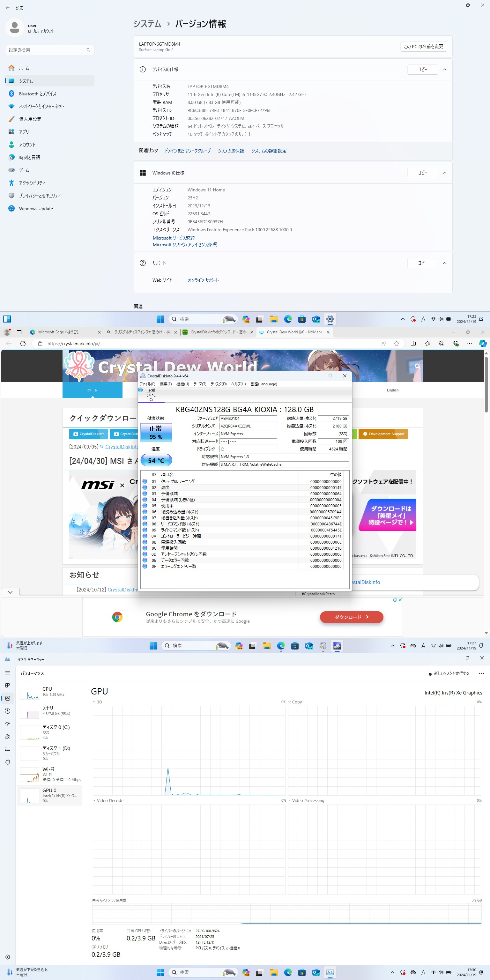Add page to favorites with star icon
Viewport: 490px width, 980px height.
click(397, 344)
